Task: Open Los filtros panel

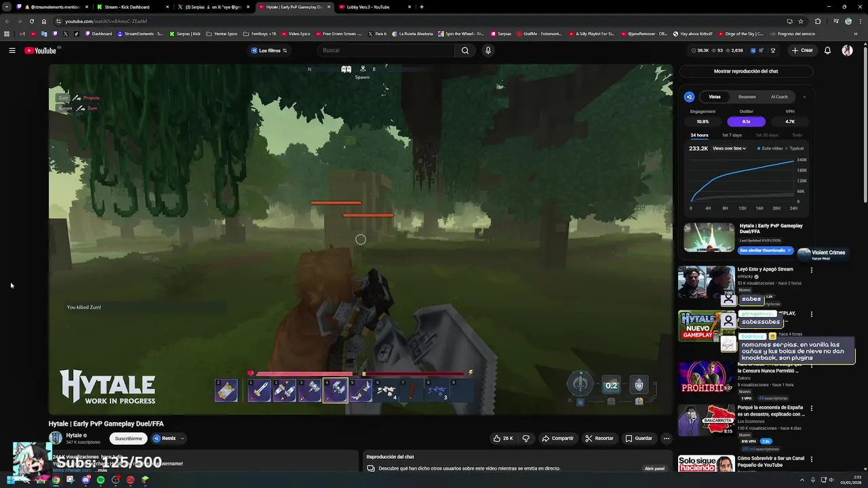Action: [269, 50]
